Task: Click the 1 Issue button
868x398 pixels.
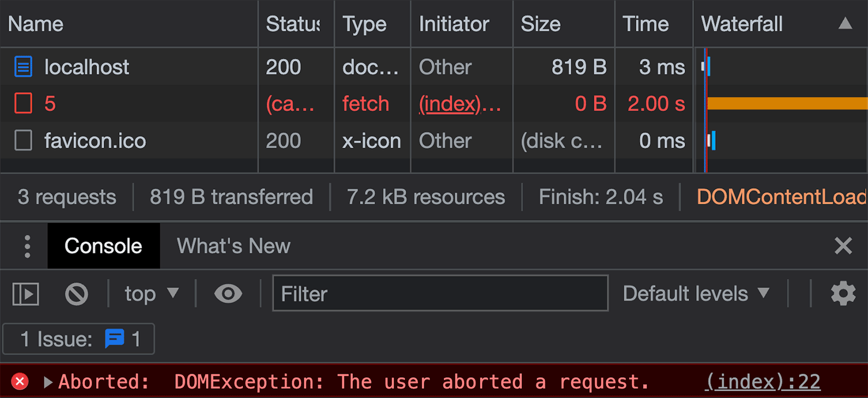Action: tap(79, 338)
